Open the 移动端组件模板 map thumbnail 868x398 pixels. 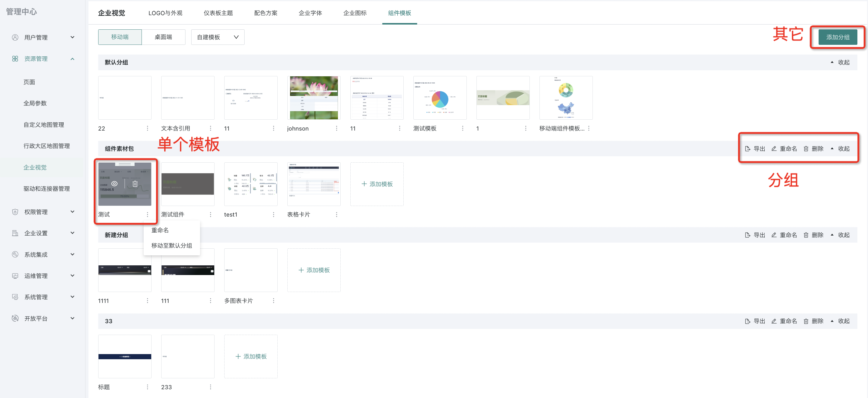566,98
